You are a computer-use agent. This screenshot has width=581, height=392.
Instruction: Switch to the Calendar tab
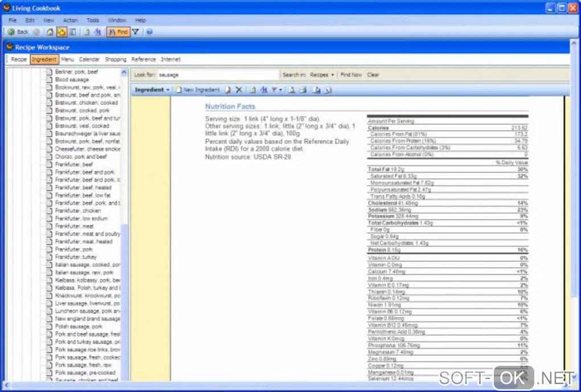pyautogui.click(x=89, y=59)
